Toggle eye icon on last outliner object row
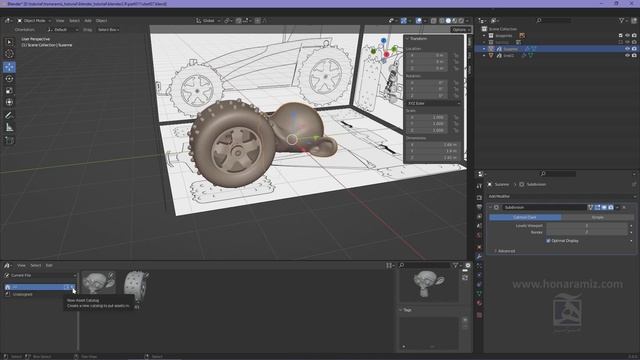 627,56
